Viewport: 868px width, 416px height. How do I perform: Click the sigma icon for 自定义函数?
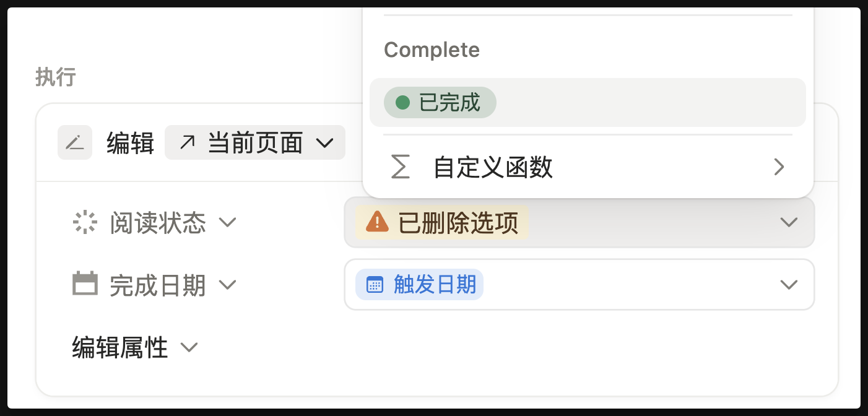coord(401,168)
